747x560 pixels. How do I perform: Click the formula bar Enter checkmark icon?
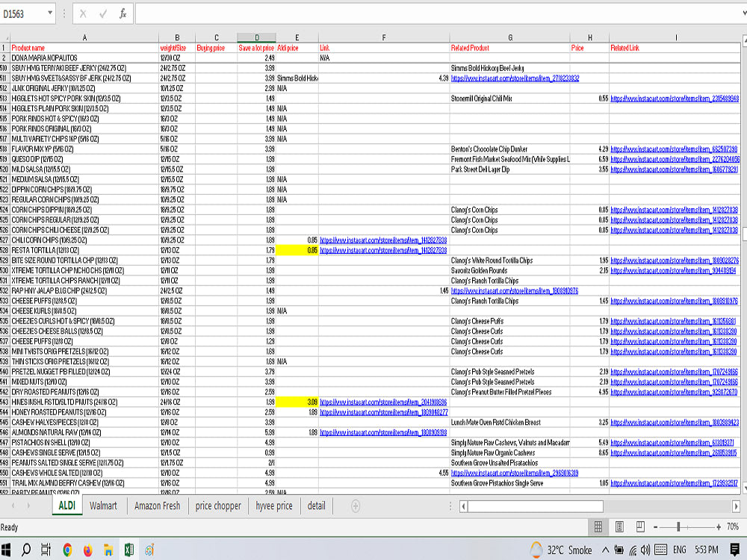[x=103, y=13]
